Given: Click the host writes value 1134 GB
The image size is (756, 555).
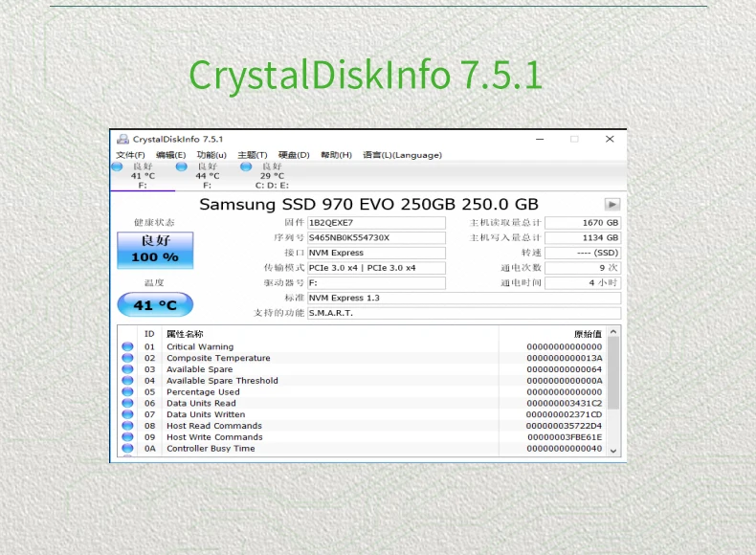Looking at the screenshot, I should pos(583,237).
